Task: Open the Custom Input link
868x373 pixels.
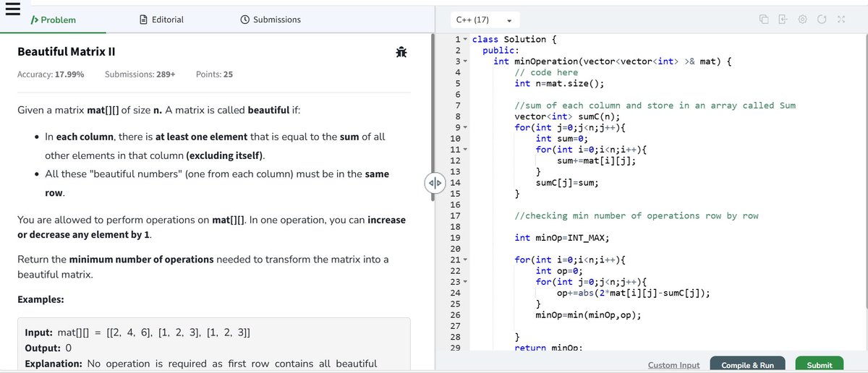Action: [673, 365]
